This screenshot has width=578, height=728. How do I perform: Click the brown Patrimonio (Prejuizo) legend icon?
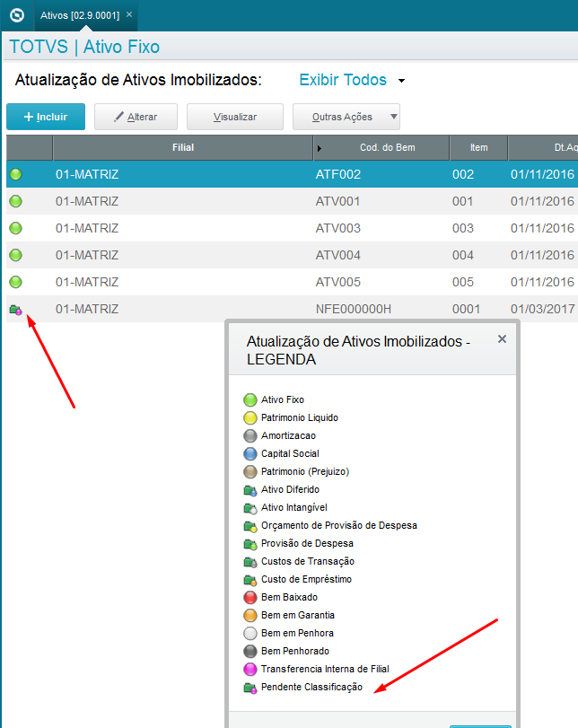click(x=250, y=471)
